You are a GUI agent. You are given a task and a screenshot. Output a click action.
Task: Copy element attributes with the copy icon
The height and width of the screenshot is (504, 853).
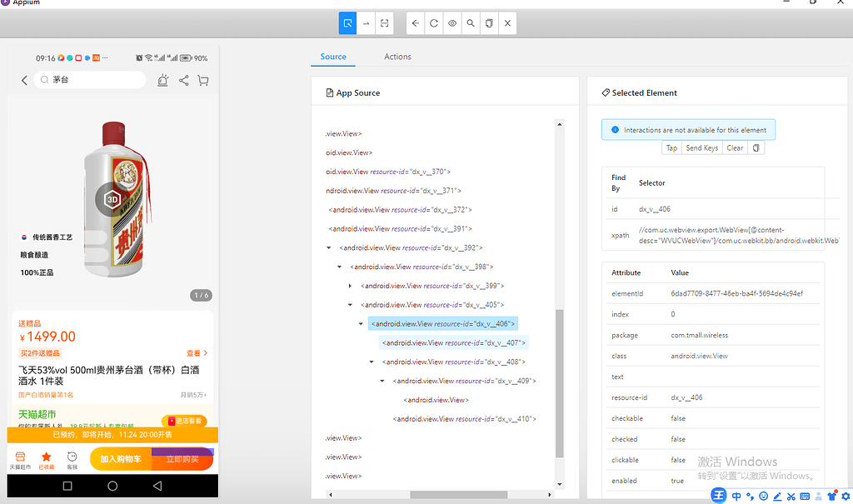pyautogui.click(x=756, y=147)
